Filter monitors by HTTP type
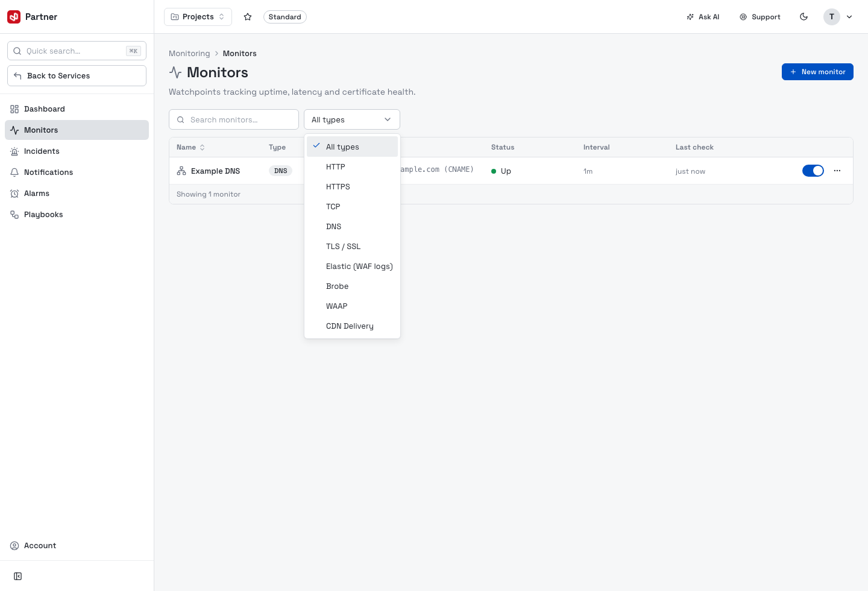The height and width of the screenshot is (591, 868). [x=352, y=166]
